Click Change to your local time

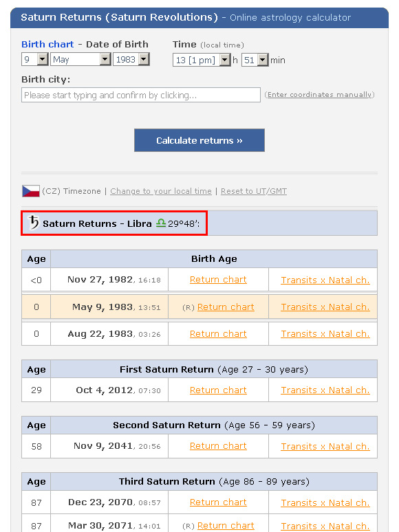pyautogui.click(x=161, y=191)
